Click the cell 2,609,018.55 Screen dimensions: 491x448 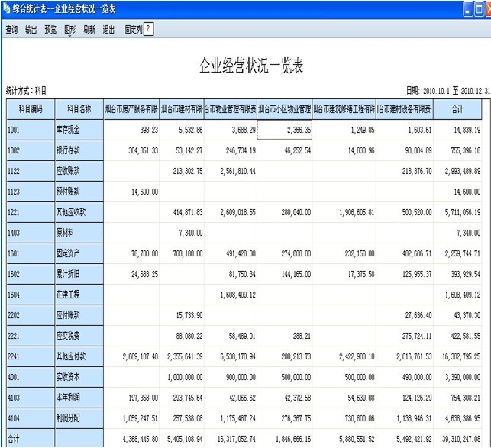tap(231, 212)
